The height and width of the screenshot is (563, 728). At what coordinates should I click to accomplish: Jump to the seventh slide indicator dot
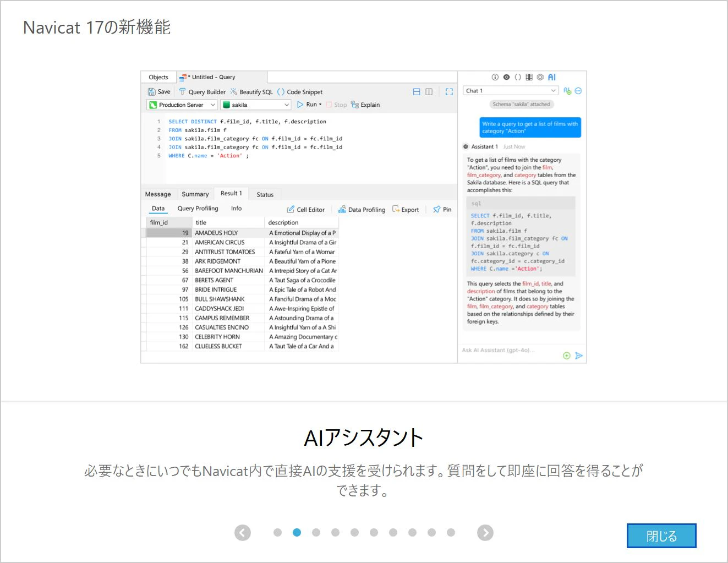pyautogui.click(x=393, y=533)
